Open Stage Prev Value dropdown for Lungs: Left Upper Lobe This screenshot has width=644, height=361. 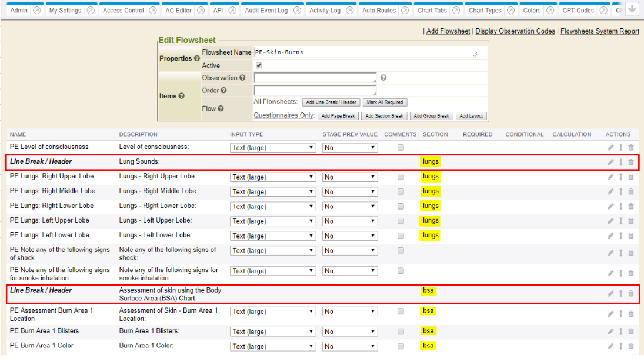[349, 221]
